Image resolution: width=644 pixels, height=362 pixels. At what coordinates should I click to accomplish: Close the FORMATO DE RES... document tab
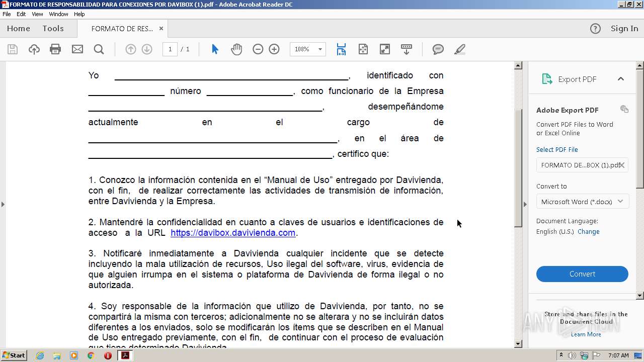pyautogui.click(x=161, y=29)
